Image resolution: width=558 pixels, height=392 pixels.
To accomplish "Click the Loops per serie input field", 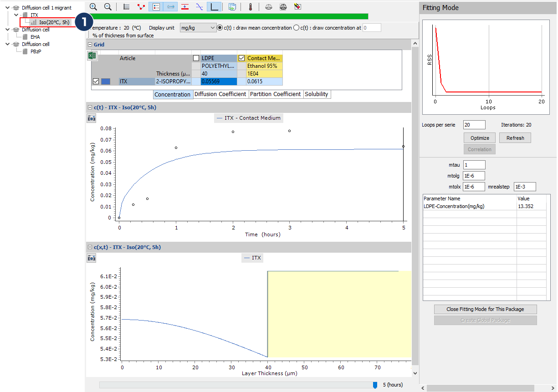I will tap(474, 125).
